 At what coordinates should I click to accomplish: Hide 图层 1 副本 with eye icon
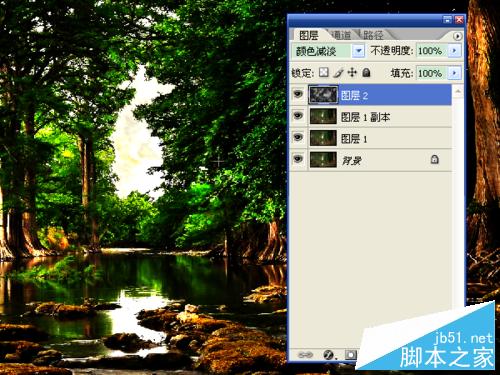click(298, 116)
